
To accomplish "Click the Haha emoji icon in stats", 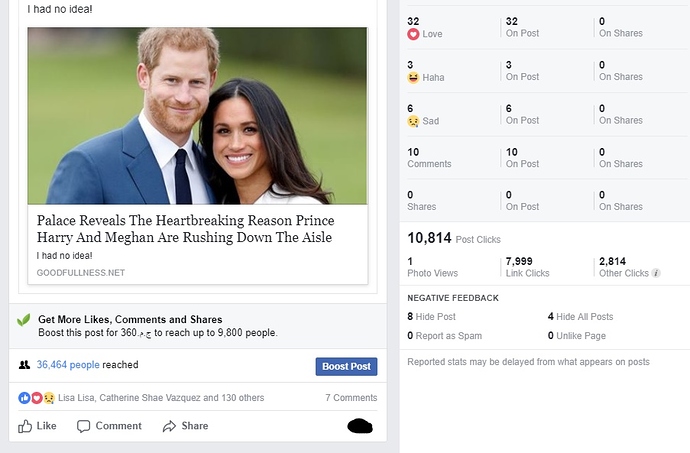I will click(413, 77).
